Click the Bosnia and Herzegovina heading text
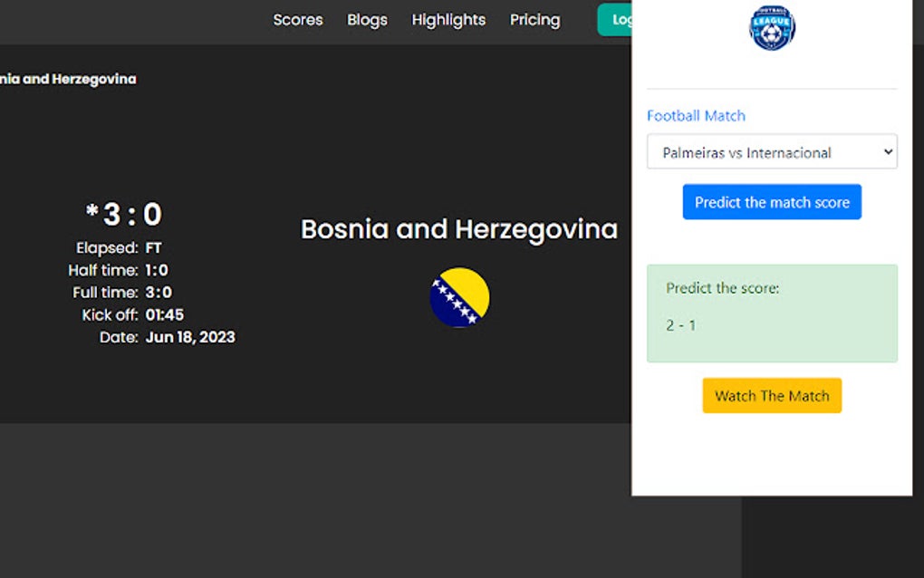The image size is (924, 578). (x=458, y=228)
